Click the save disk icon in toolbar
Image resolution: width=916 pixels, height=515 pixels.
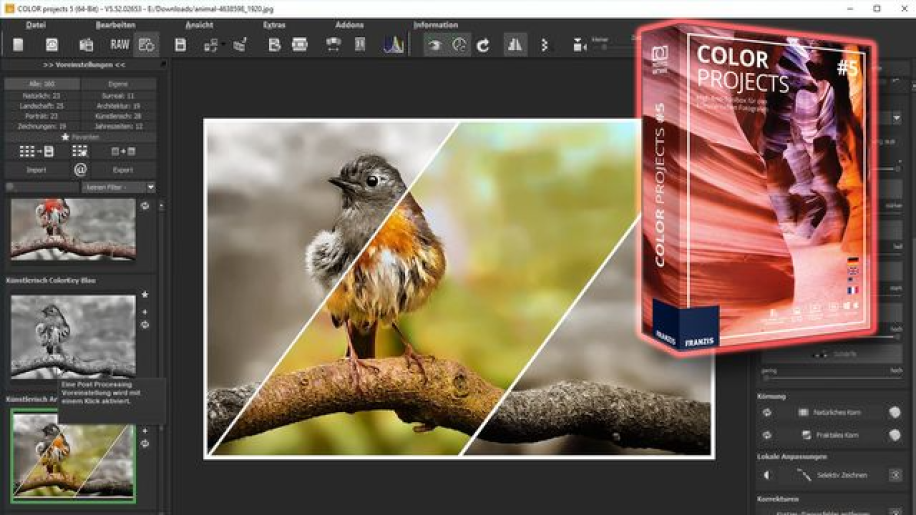[180, 45]
